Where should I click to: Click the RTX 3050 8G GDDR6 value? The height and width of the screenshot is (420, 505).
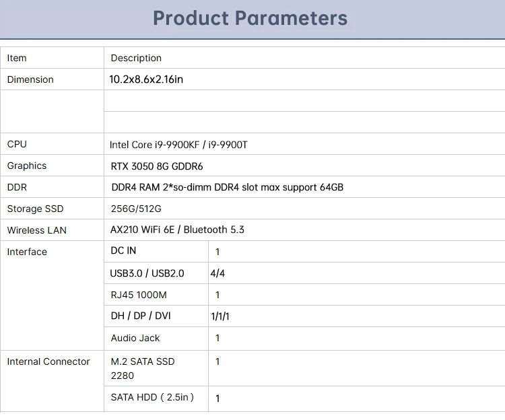tap(157, 166)
